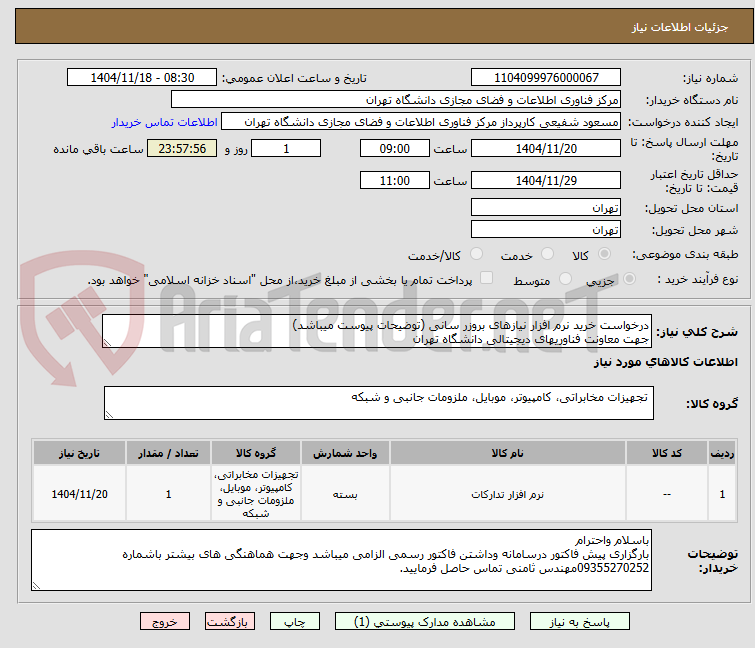The image size is (755, 648).
Task: Click the خروج exit button
Action: [x=165, y=621]
